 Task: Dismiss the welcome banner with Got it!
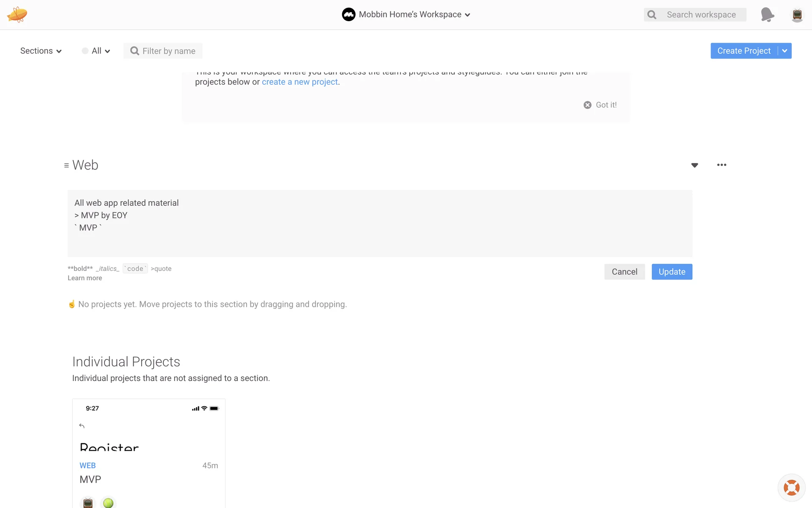click(600, 105)
